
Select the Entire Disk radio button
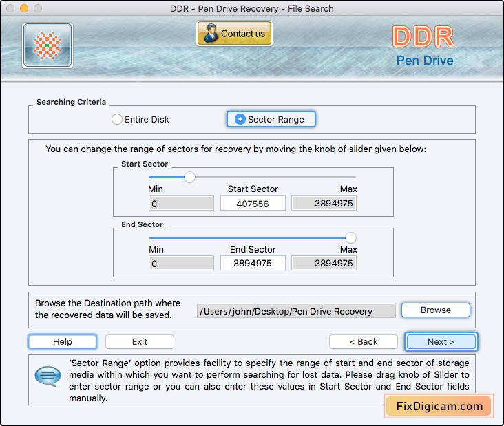[140, 119]
